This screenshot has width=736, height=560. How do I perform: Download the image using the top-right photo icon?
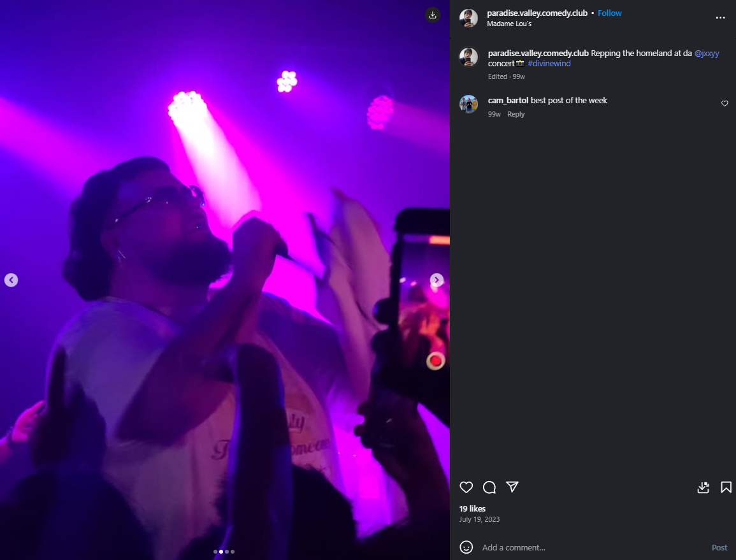432,15
